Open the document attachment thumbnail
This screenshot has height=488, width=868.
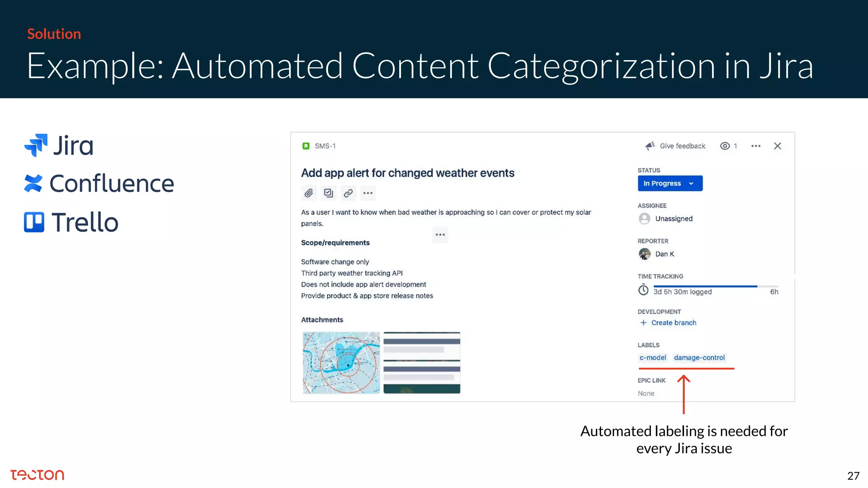click(x=422, y=363)
